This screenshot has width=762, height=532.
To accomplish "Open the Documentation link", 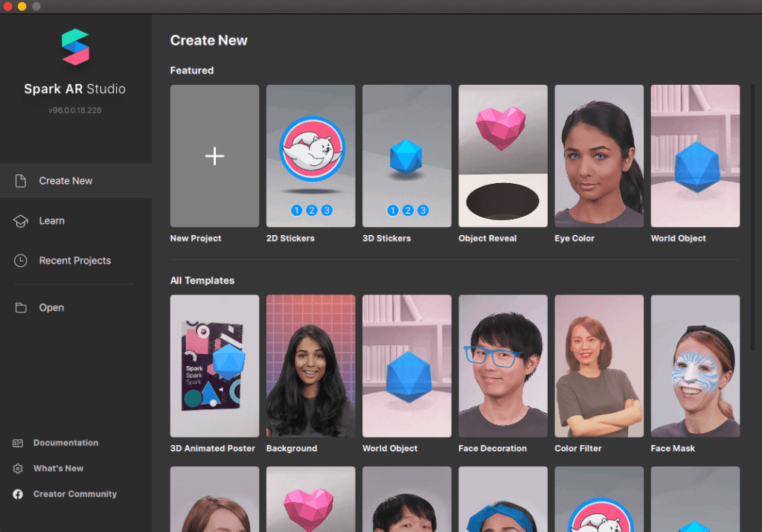I will click(65, 443).
